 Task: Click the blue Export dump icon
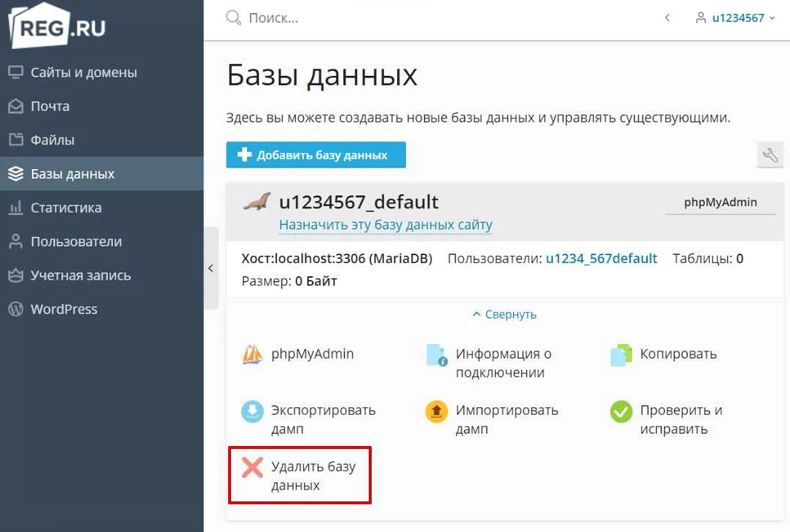point(252,412)
